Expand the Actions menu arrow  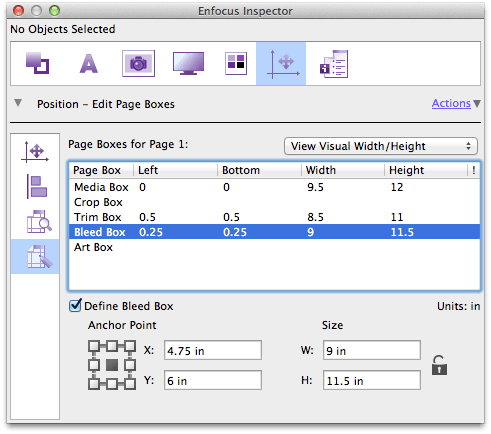(x=477, y=104)
